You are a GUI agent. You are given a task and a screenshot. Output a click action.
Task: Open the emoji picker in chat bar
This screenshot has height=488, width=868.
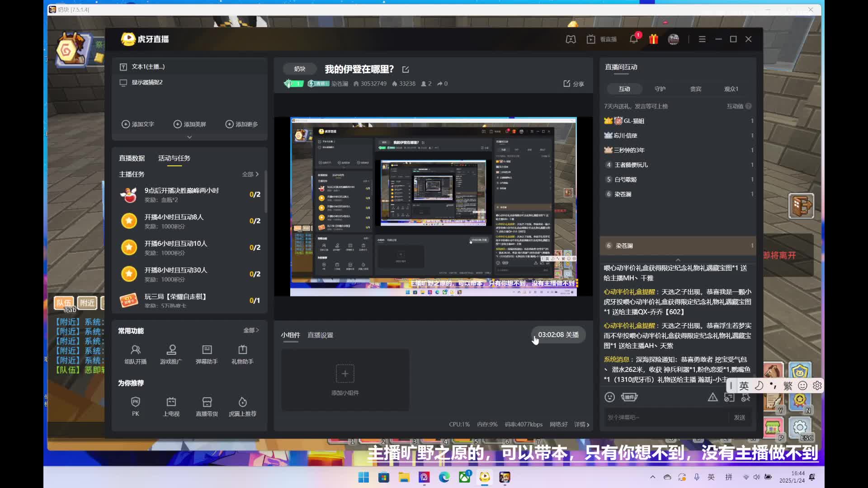[609, 397]
